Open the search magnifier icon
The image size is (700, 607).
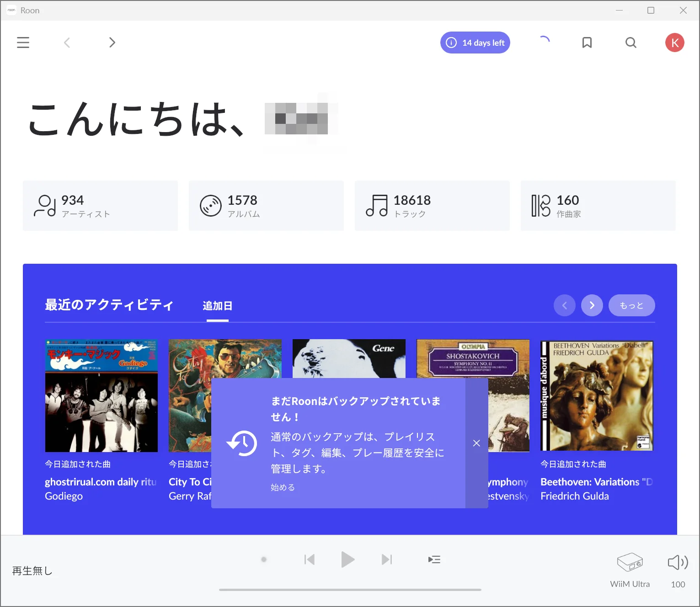[631, 43]
